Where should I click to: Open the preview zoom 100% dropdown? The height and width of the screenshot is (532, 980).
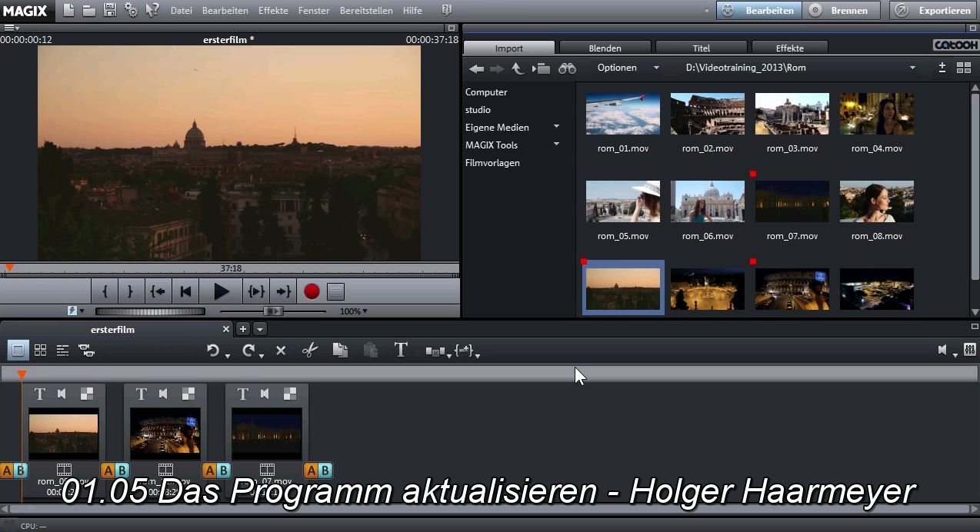(x=354, y=311)
